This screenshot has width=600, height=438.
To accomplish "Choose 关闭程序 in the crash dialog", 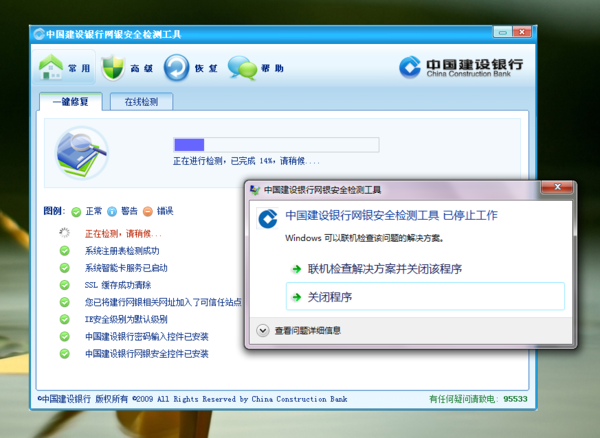I will (x=425, y=296).
